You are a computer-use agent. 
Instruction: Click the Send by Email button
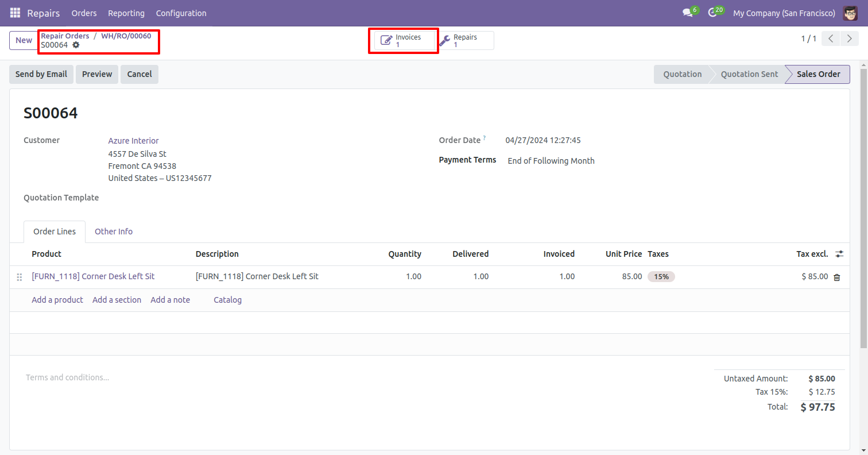pos(41,74)
